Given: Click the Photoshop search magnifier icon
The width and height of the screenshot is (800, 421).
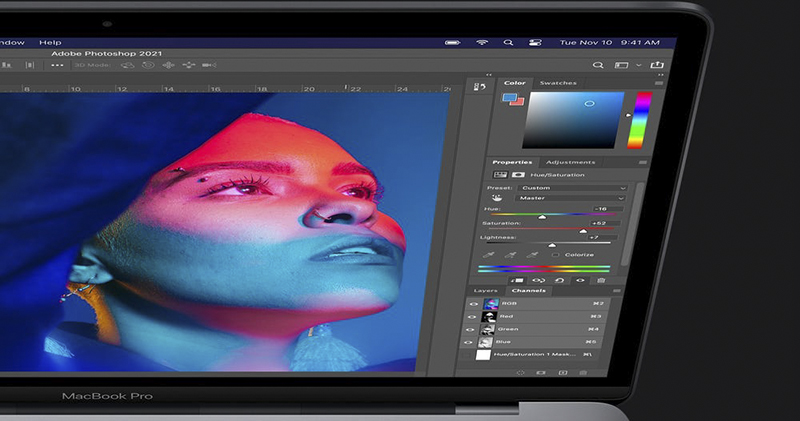Looking at the screenshot, I should click(x=598, y=65).
